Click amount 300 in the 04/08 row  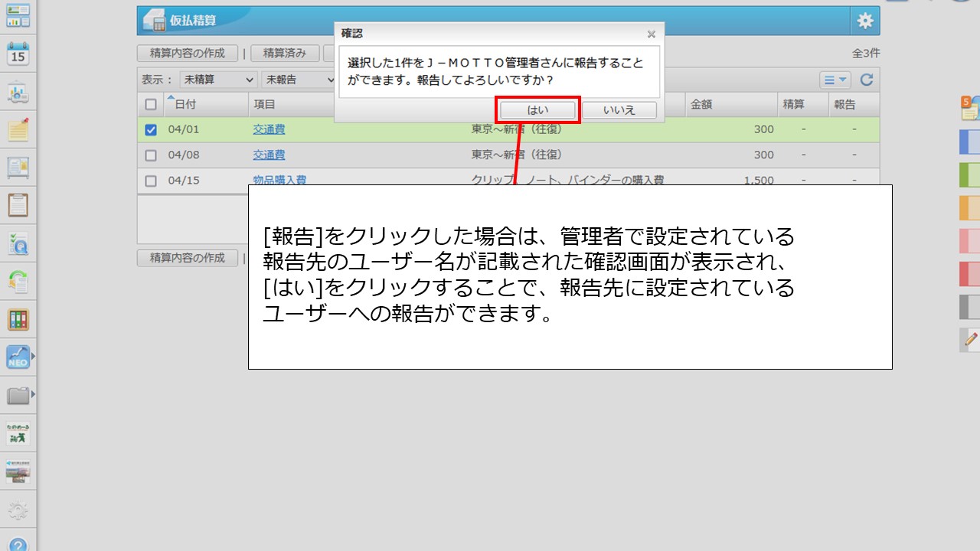point(763,155)
